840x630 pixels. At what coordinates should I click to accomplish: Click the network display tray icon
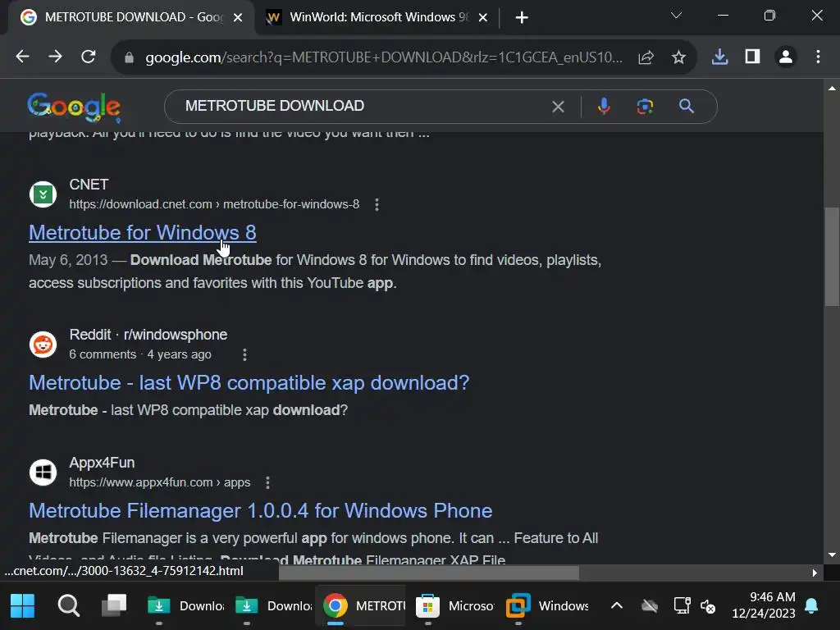pyautogui.click(x=682, y=606)
